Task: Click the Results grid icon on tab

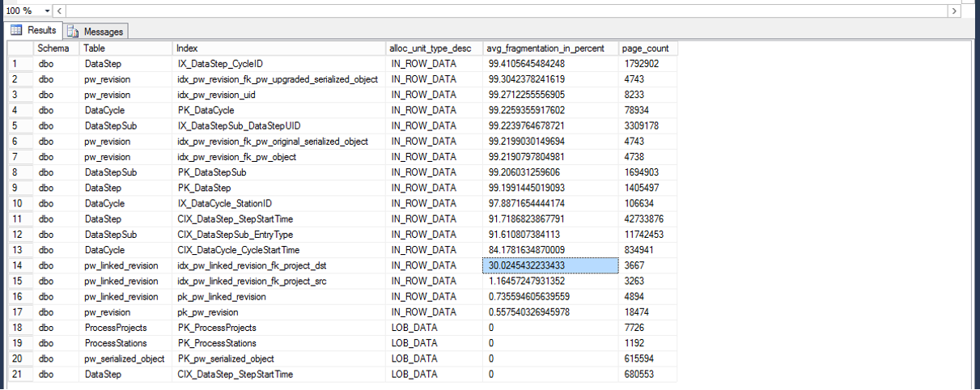Action: click(16, 30)
